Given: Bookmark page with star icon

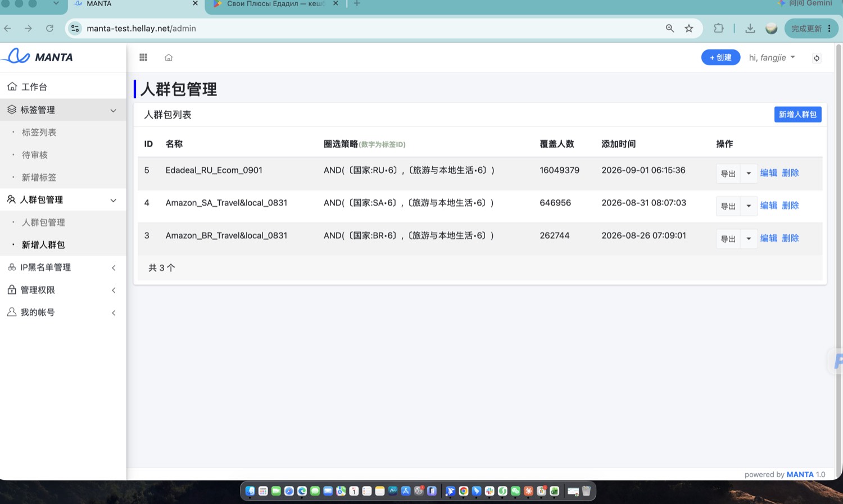Looking at the screenshot, I should tap(689, 28).
